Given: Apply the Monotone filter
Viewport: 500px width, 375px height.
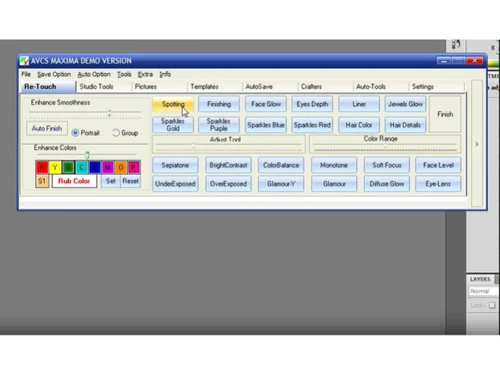Looking at the screenshot, I should (334, 165).
